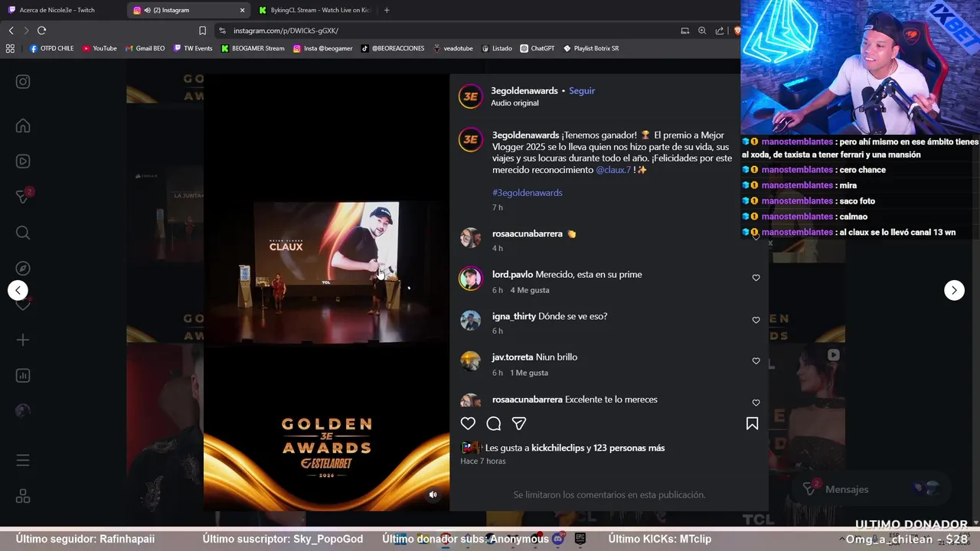
Task: Play the CLAUX award video
Action: 326,292
